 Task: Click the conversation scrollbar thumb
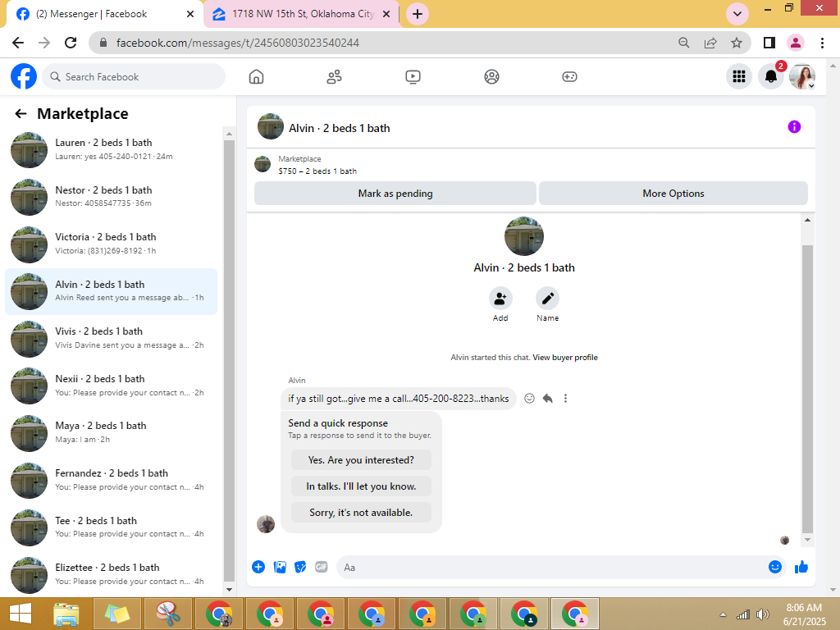click(807, 389)
